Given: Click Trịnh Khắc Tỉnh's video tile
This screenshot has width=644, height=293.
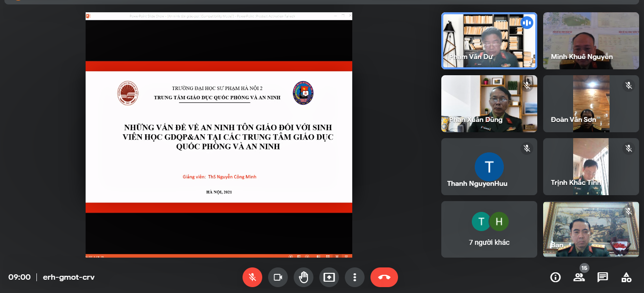Looking at the screenshot, I should tap(591, 167).
